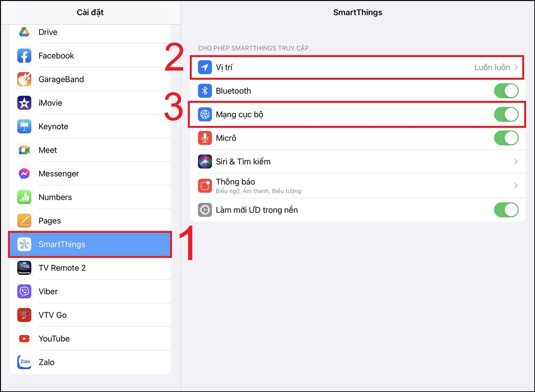535x392 pixels.
Task: Click the Vị trí label text
Action: coord(224,67)
